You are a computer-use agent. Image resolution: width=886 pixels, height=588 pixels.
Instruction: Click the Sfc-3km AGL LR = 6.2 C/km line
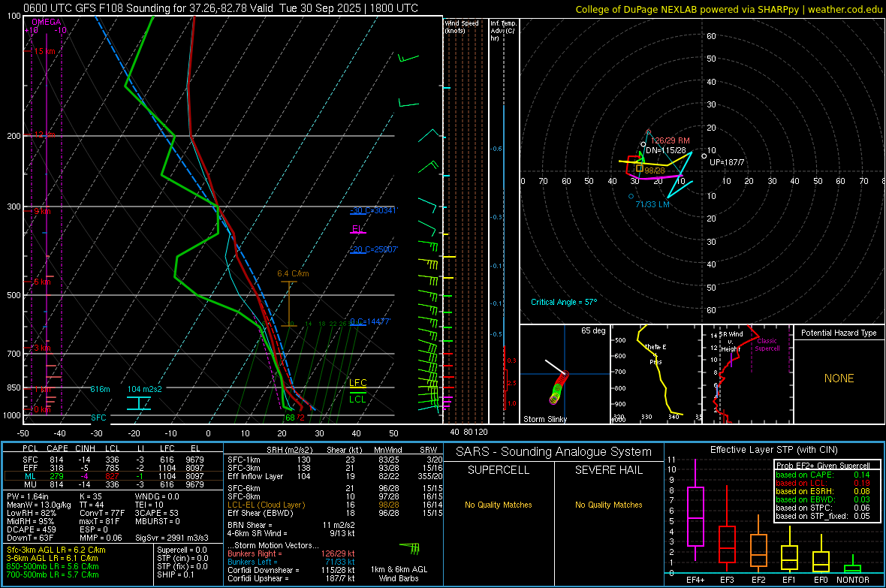tap(56, 550)
